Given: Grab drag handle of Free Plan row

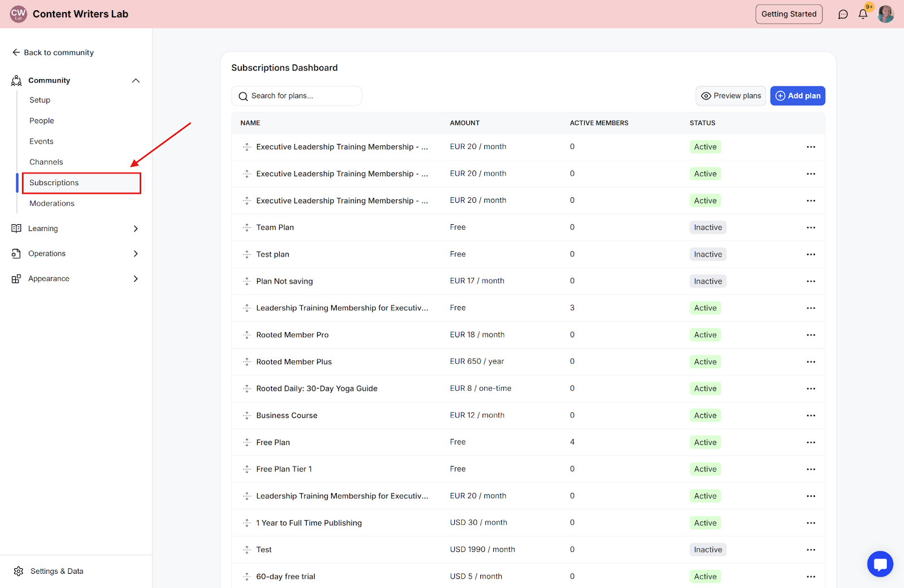Looking at the screenshot, I should 247,442.
